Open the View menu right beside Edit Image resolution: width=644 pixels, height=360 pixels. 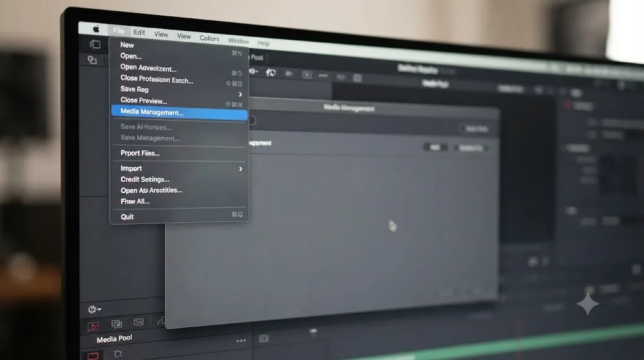(161, 34)
